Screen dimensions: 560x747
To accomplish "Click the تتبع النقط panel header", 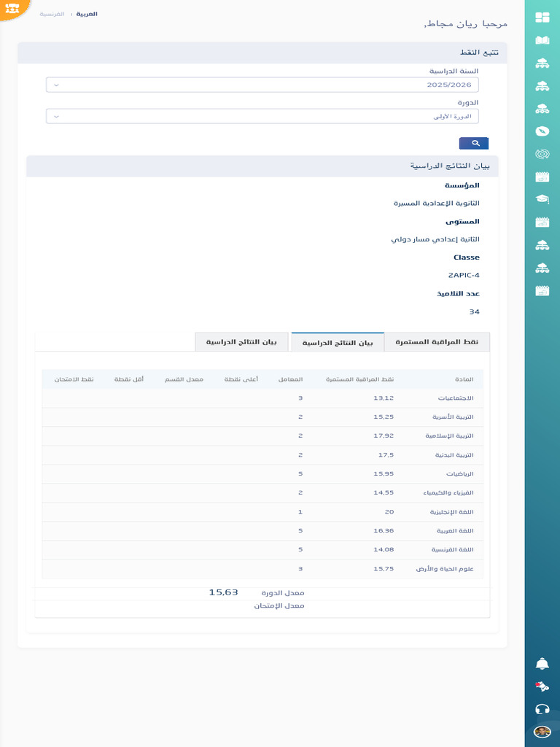I will 262,53.
